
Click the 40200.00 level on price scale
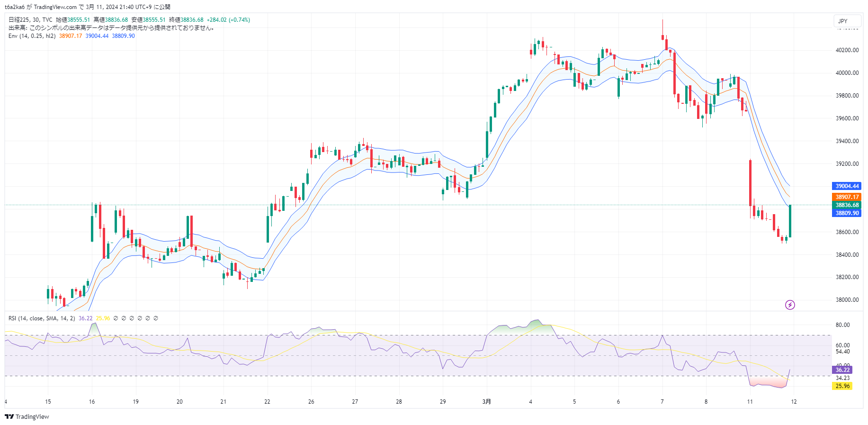pos(847,50)
